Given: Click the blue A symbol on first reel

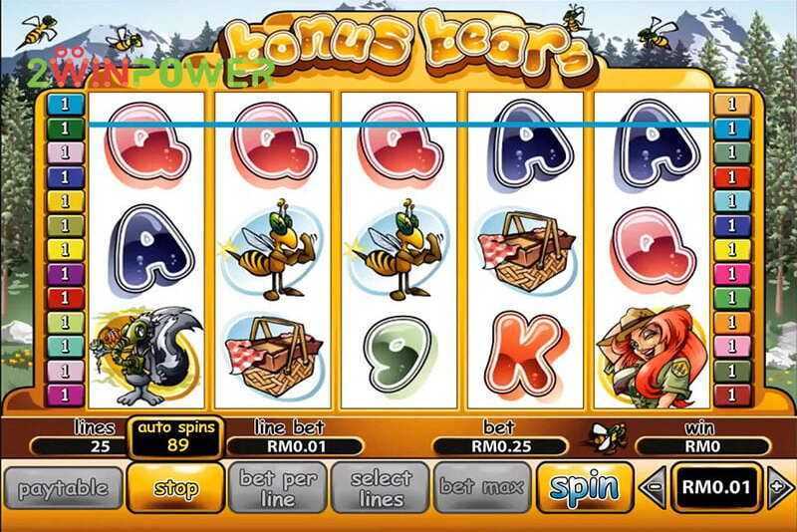Looking at the screenshot, I should coord(151,249).
